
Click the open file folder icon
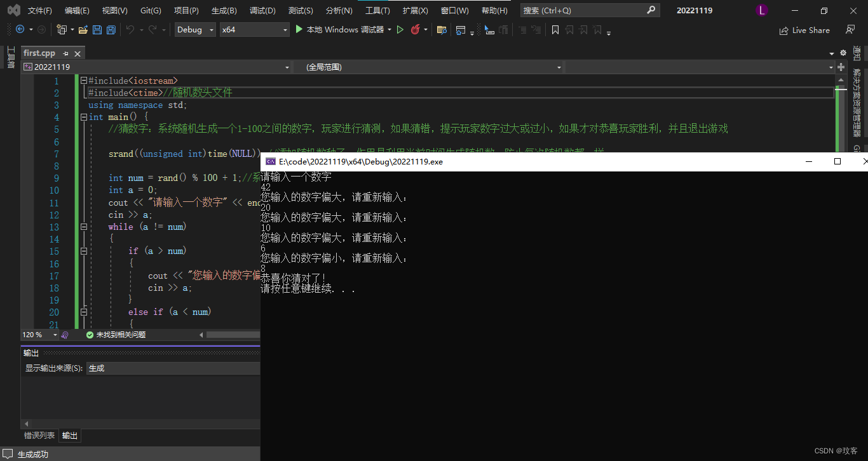pyautogui.click(x=83, y=30)
